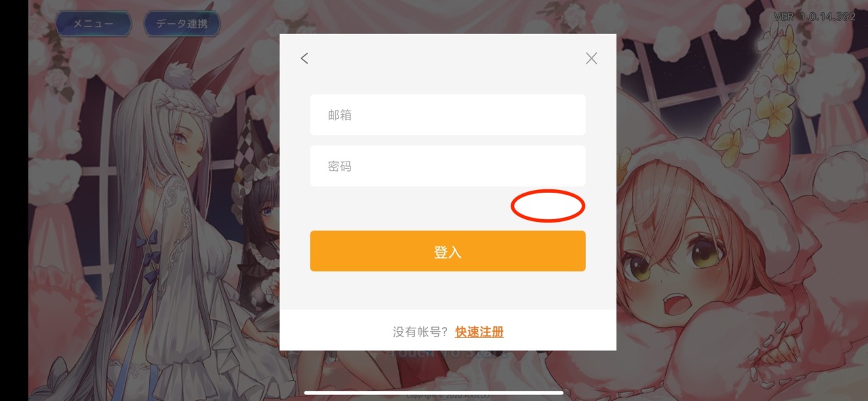Tap the orange 登入 login button
This screenshot has width=868, height=401.
click(x=448, y=251)
